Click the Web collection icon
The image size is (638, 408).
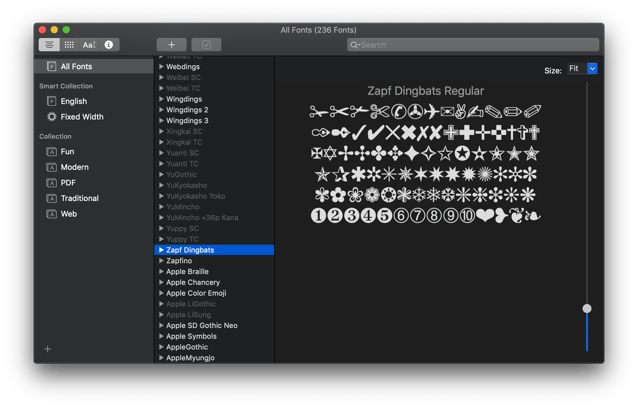point(51,214)
